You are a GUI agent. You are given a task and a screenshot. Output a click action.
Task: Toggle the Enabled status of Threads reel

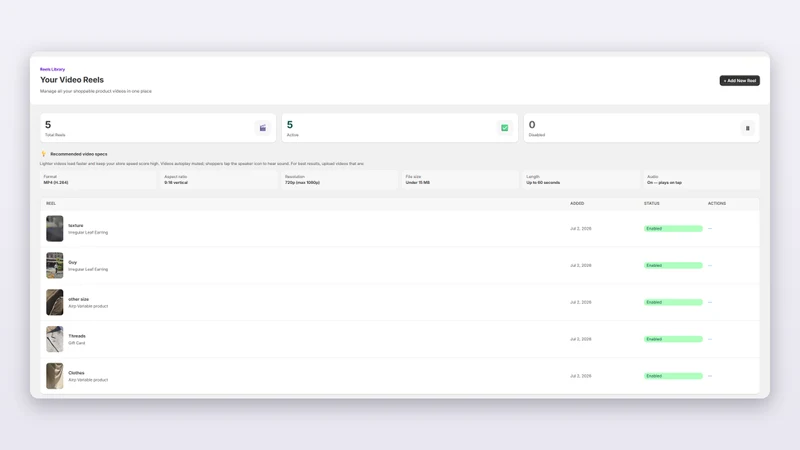point(673,339)
